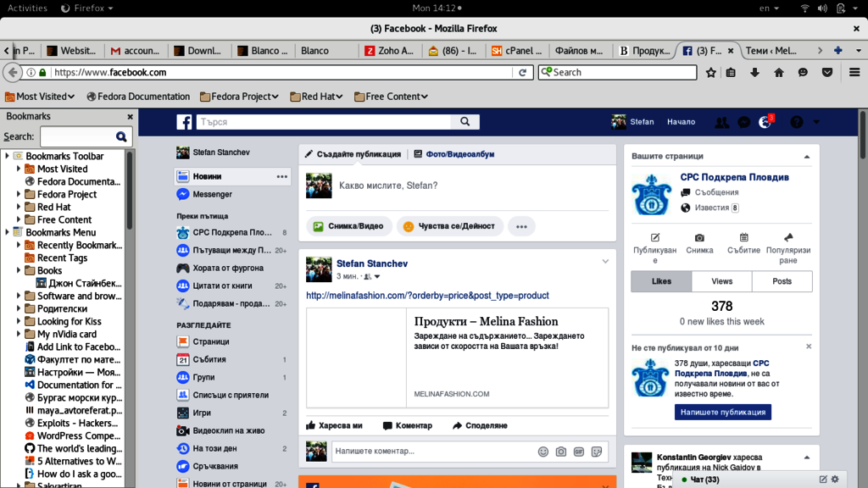Click the Facebook logo icon
The height and width of the screenshot is (488, 868).
[184, 122]
